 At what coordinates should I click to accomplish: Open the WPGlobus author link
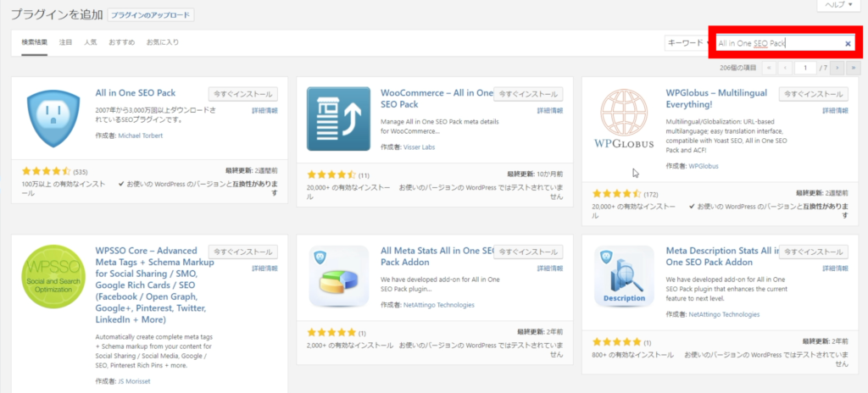click(x=704, y=166)
